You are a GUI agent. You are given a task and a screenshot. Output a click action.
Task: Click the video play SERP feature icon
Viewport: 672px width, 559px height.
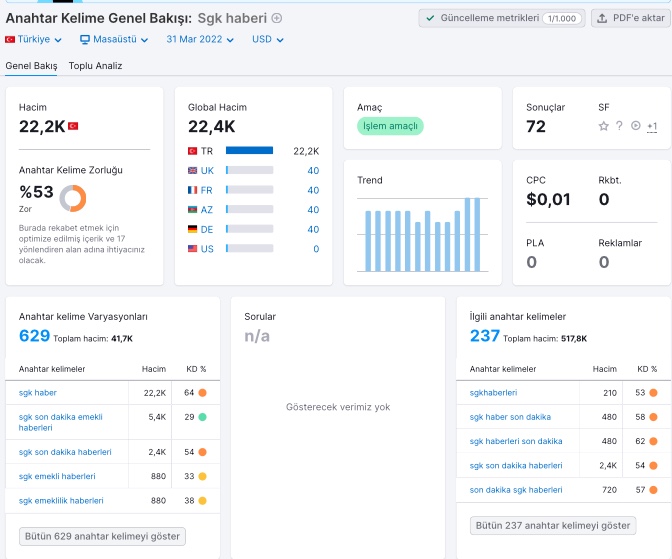[x=636, y=126]
